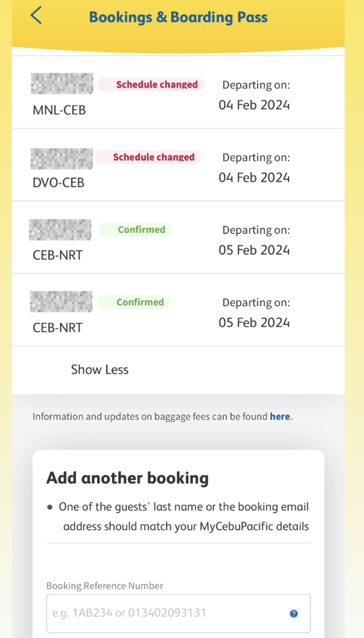Open the DVO-CEB booking

point(178,165)
